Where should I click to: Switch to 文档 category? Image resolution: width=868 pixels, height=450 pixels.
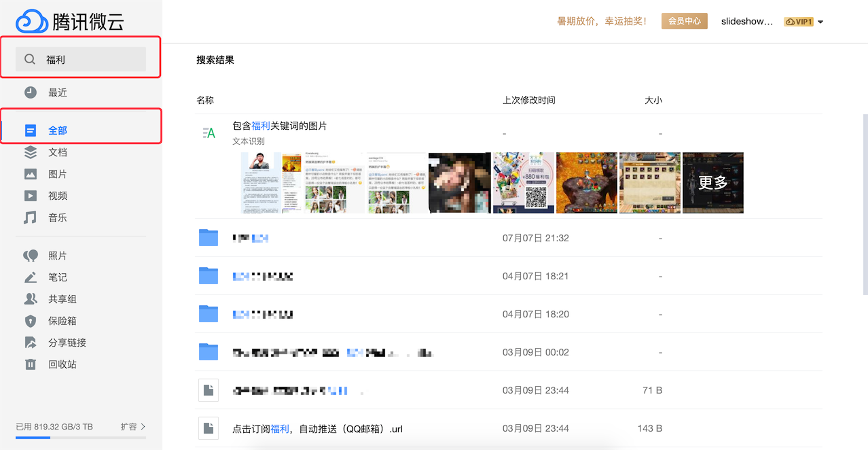point(58,152)
